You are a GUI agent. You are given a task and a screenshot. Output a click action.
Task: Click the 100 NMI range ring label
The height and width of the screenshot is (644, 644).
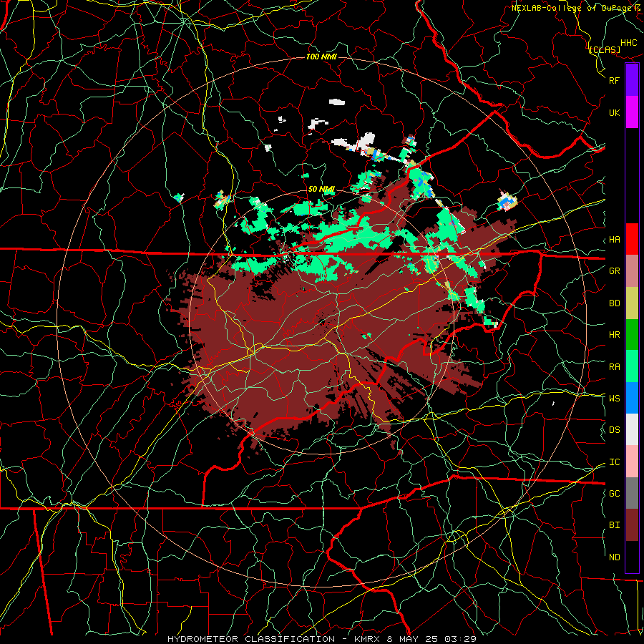click(321, 57)
